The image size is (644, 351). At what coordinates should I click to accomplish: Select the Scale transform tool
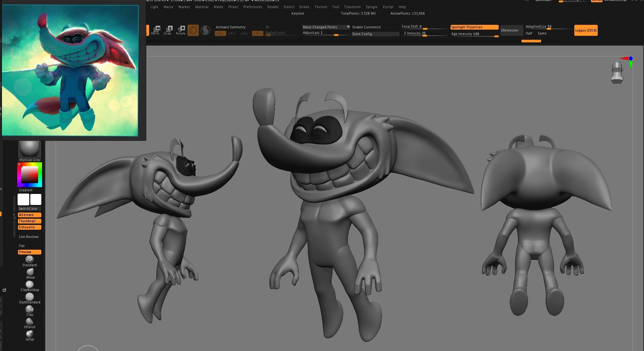coord(168,30)
